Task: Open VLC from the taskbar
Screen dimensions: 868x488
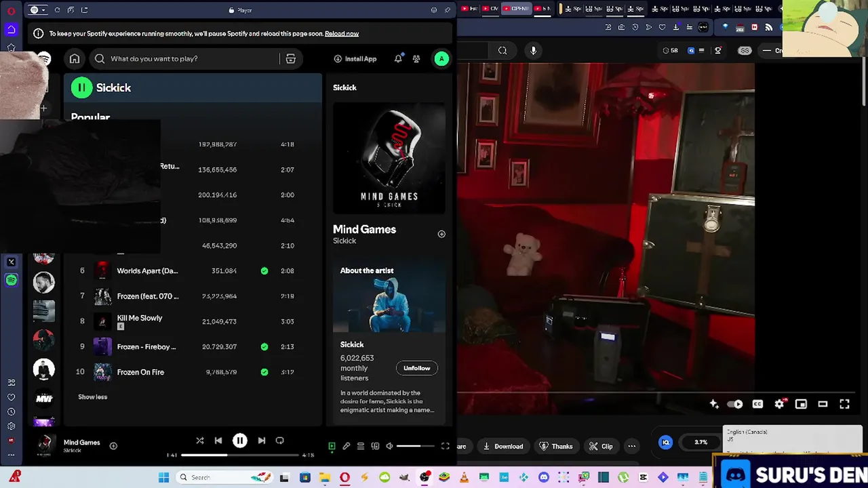Action: (464, 477)
